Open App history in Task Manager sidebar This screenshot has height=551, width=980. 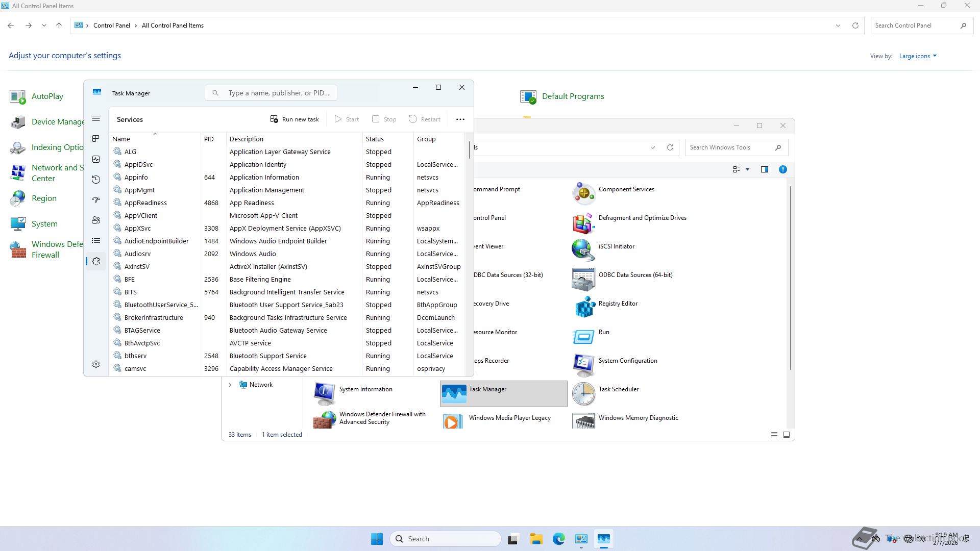pyautogui.click(x=96, y=180)
